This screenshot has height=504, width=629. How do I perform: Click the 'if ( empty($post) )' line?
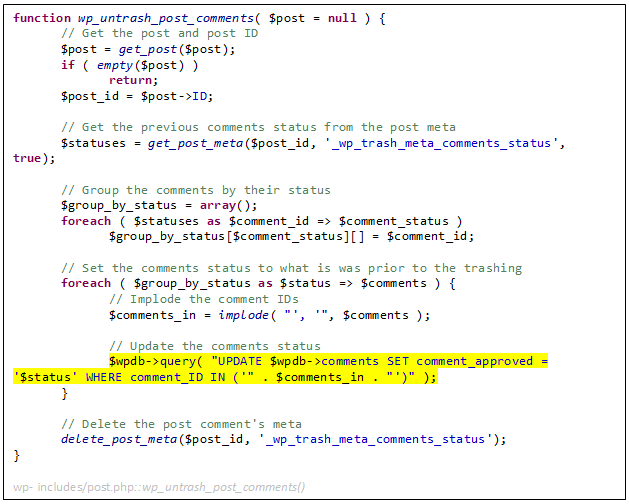coord(130,65)
